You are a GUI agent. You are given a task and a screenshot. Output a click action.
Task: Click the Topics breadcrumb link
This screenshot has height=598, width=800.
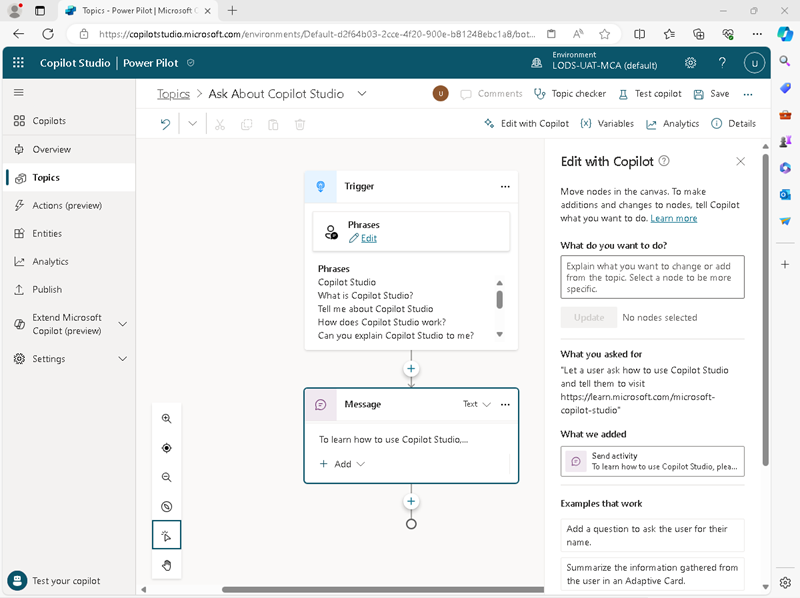pos(173,94)
